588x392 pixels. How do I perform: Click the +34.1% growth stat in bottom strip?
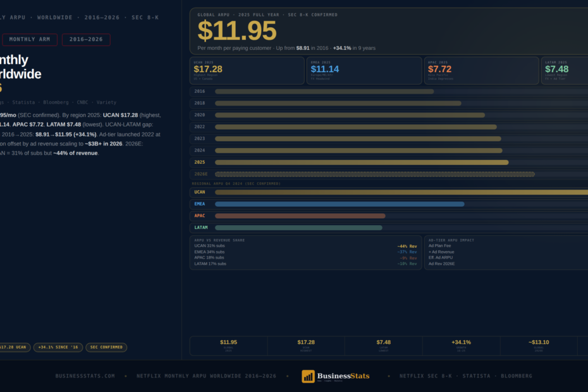[x=462, y=345]
